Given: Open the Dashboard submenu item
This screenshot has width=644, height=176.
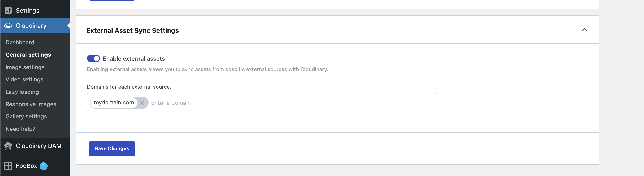Looking at the screenshot, I should [20, 42].
